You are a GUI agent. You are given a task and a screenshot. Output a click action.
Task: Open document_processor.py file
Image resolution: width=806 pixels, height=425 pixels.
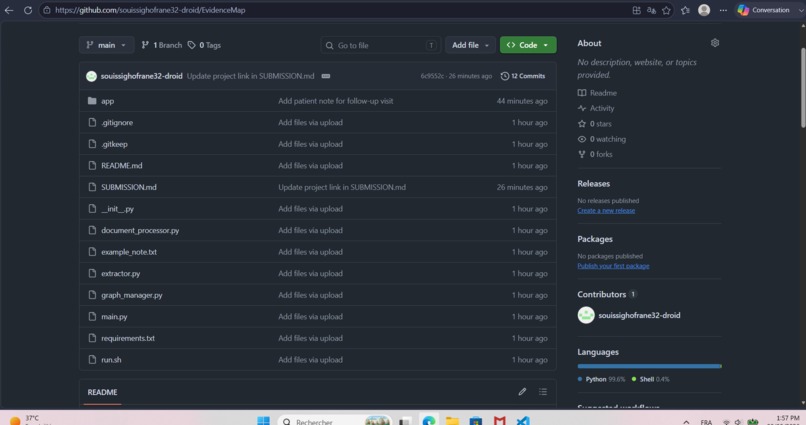point(140,231)
